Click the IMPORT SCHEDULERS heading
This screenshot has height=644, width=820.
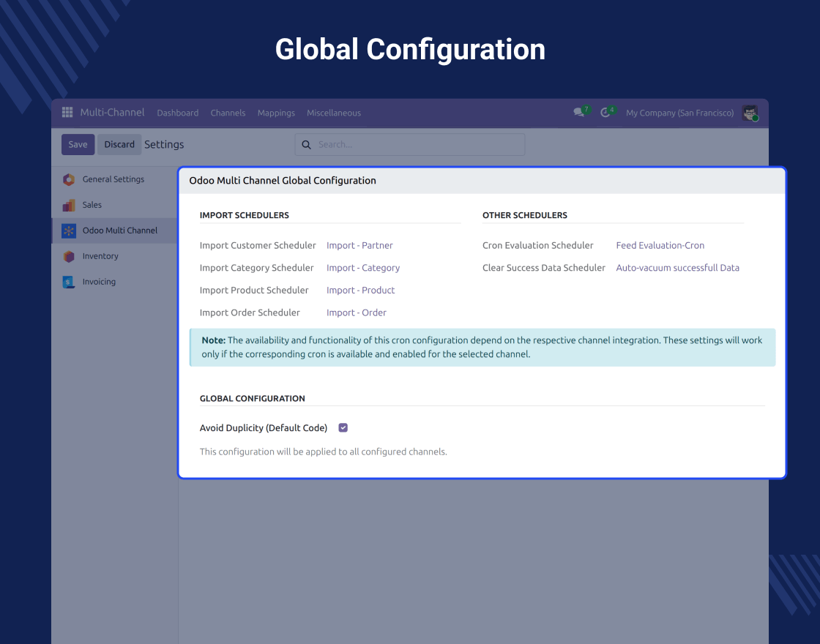pos(245,215)
